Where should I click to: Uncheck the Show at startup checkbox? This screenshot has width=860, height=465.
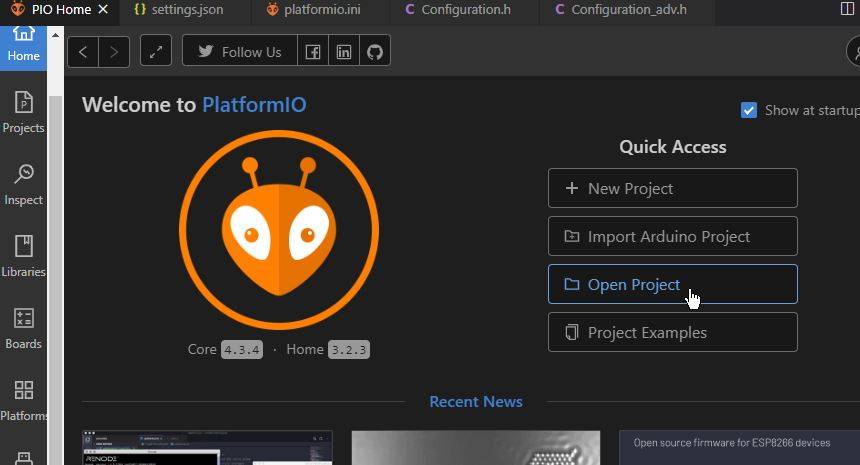(x=749, y=110)
